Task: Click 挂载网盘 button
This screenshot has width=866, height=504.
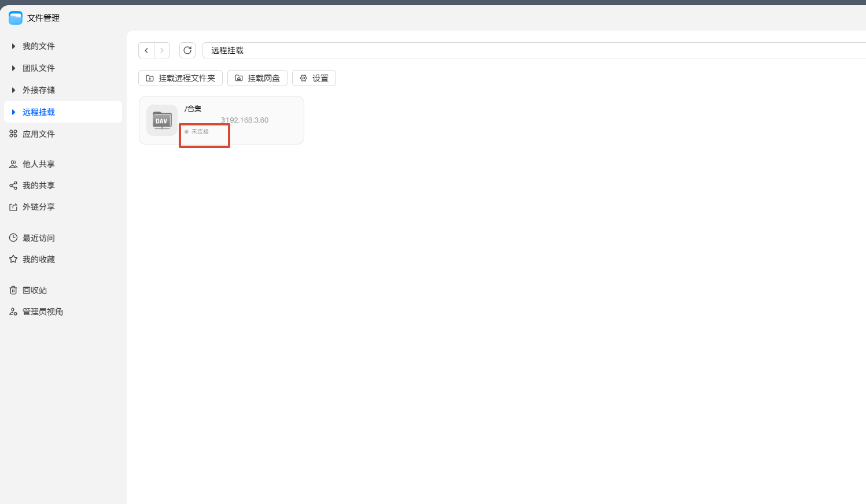Action: [257, 78]
